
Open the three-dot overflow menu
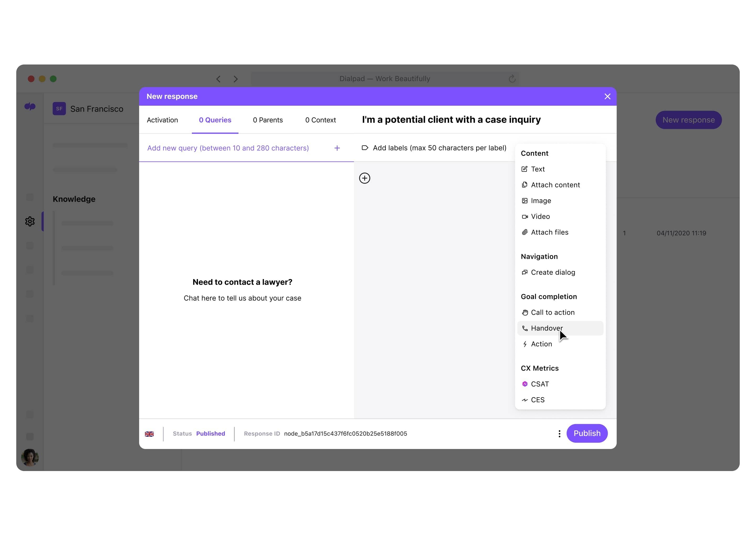[558, 433]
